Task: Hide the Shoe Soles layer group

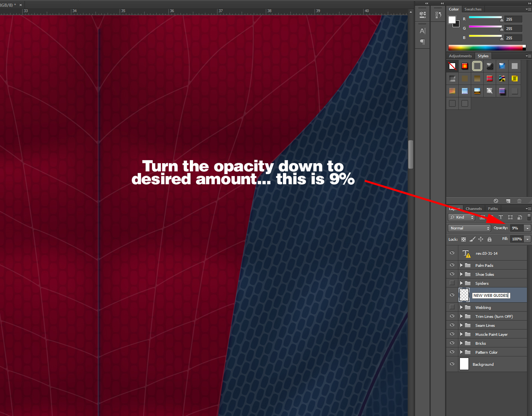Action: (x=452, y=274)
